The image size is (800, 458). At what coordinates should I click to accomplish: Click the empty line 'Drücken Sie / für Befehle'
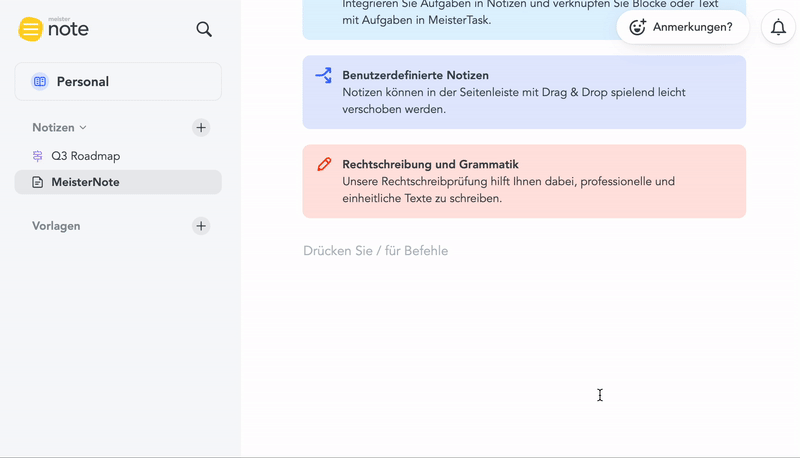point(376,251)
